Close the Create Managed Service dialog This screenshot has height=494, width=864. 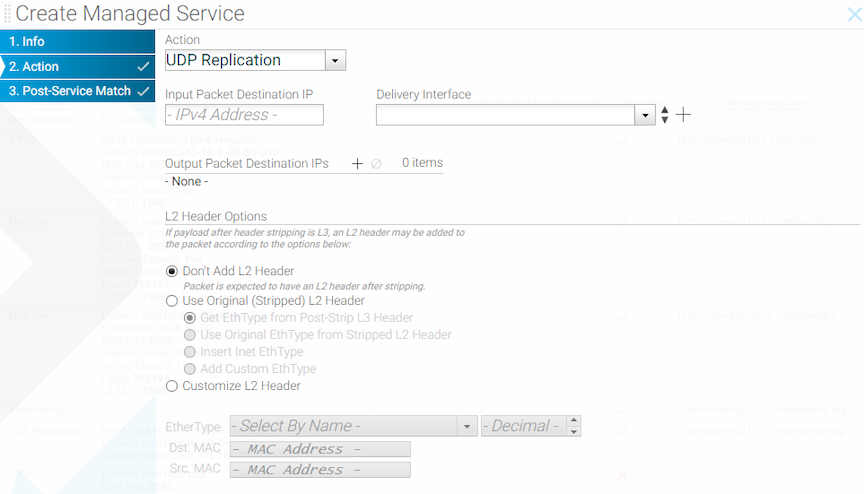[855, 14]
